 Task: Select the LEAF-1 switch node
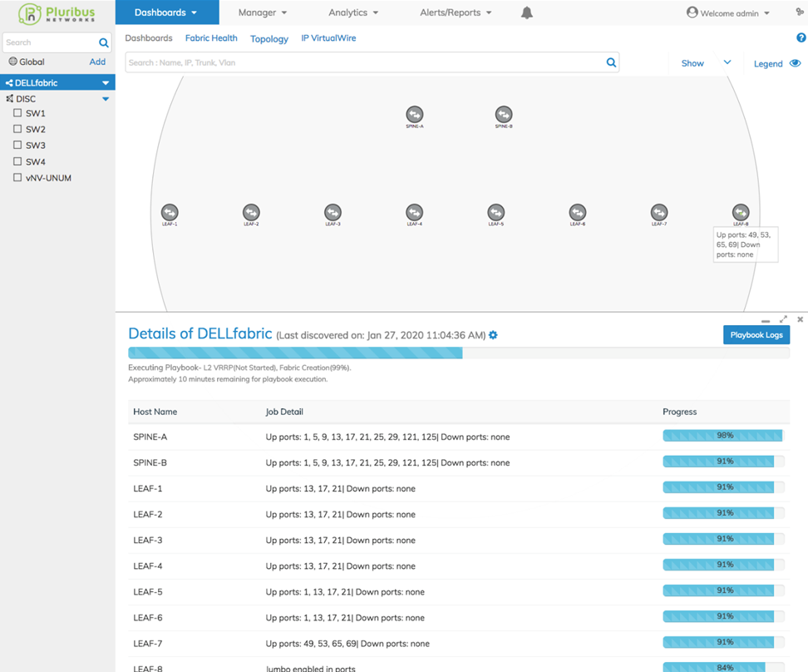170,212
